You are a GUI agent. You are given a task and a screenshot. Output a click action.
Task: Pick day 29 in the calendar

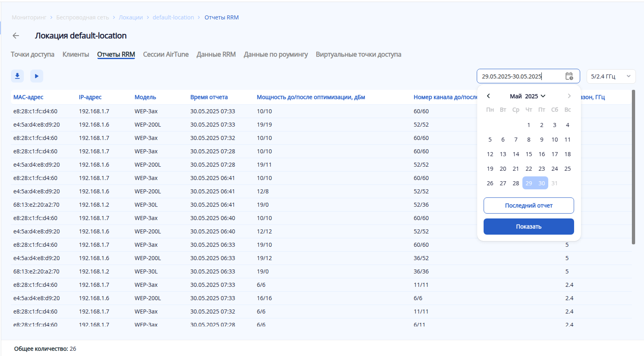[528, 183]
